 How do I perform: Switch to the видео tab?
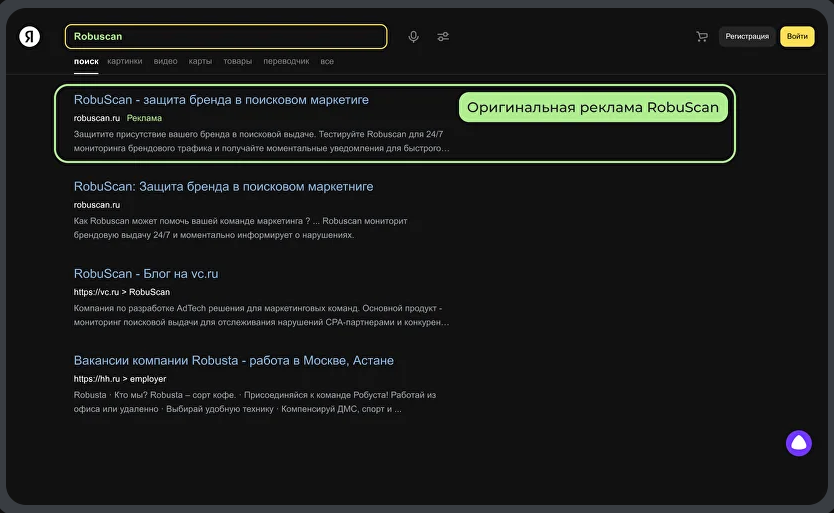tap(166, 62)
